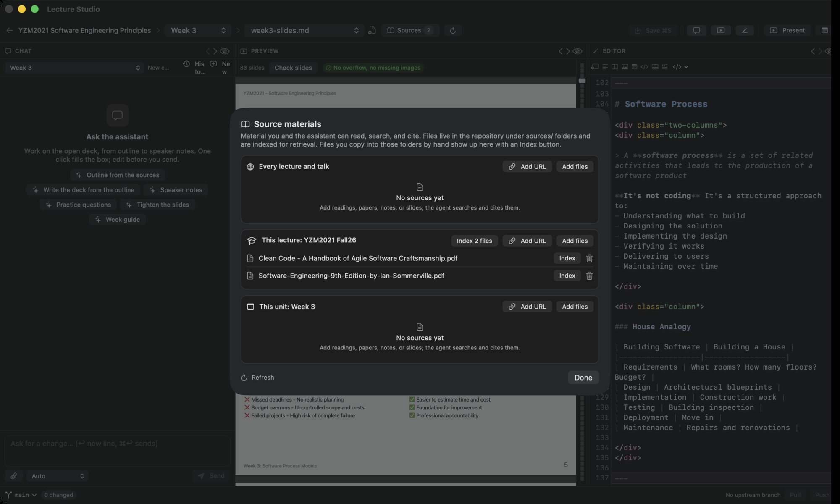
Task: Select the Software-Engineering-9th-Edition PDF file name
Action: 352,276
